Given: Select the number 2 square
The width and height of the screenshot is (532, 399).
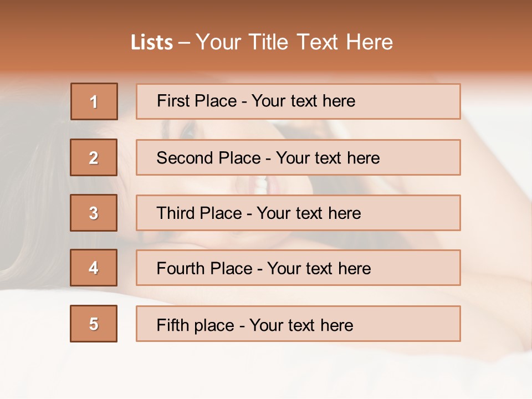Looking at the screenshot, I should (94, 157).
